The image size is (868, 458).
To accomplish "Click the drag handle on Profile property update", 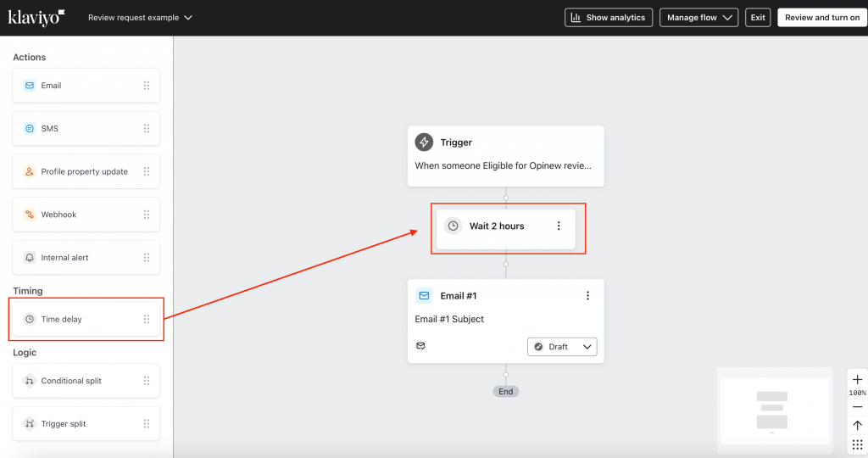I will [147, 171].
